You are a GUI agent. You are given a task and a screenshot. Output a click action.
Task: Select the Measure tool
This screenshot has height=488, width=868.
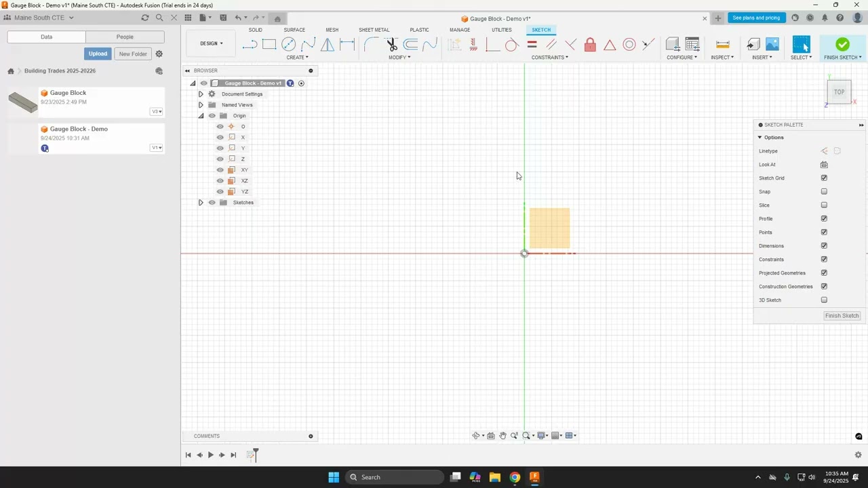tap(723, 45)
